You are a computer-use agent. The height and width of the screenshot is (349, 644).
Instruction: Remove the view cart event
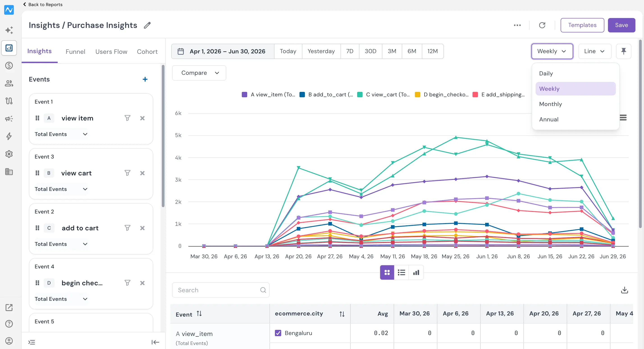coord(142,173)
